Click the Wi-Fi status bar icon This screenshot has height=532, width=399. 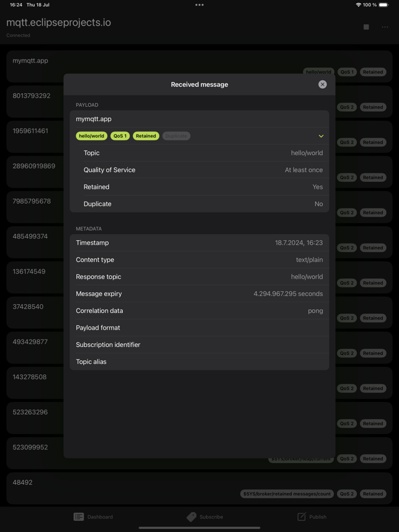pyautogui.click(x=358, y=5)
